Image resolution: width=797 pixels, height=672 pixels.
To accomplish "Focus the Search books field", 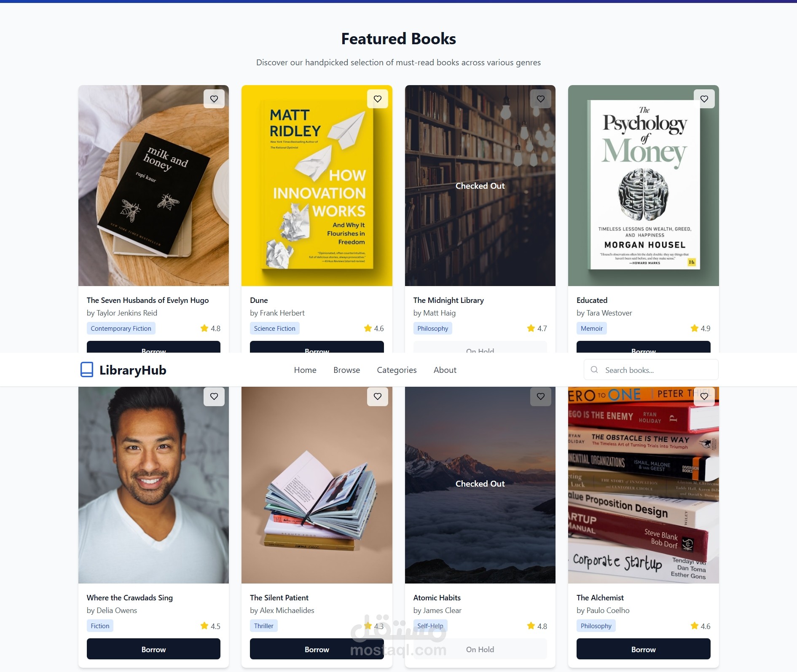I will pyautogui.click(x=651, y=369).
